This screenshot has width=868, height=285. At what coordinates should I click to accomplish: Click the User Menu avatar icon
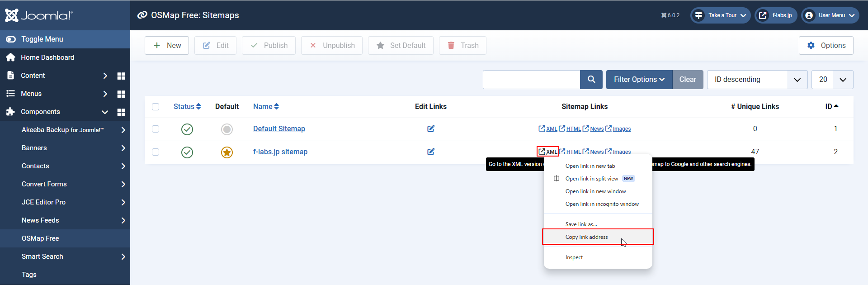tap(809, 15)
